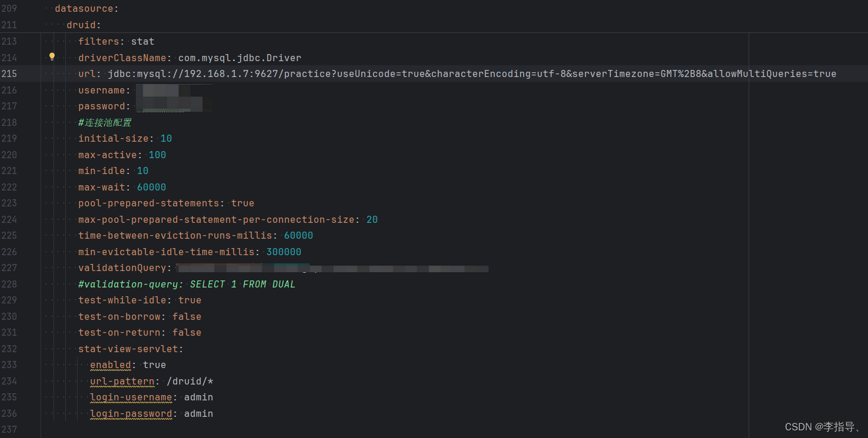Click the jdbc:mysql URL value
868x438 pixels.
coord(472,73)
